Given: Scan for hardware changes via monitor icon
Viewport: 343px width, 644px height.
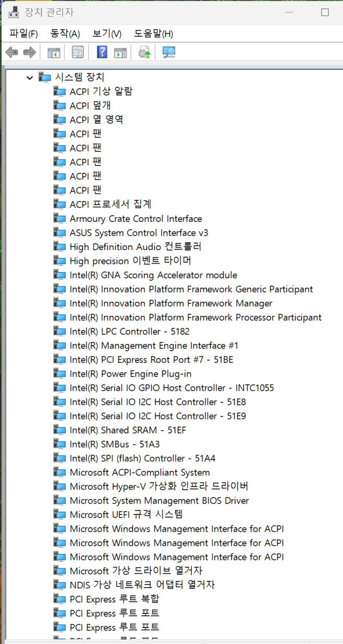Looking at the screenshot, I should coord(169,52).
